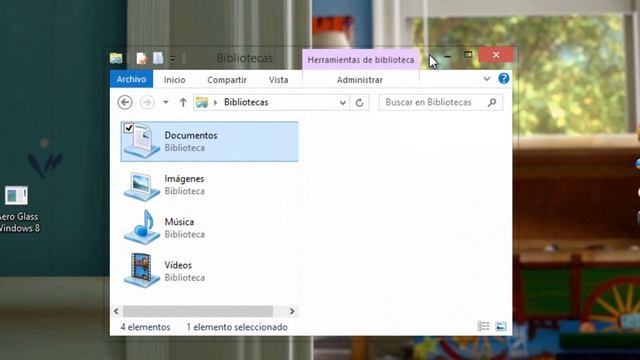Select the Documentos library icon
The height and width of the screenshot is (360, 640).
click(x=142, y=142)
